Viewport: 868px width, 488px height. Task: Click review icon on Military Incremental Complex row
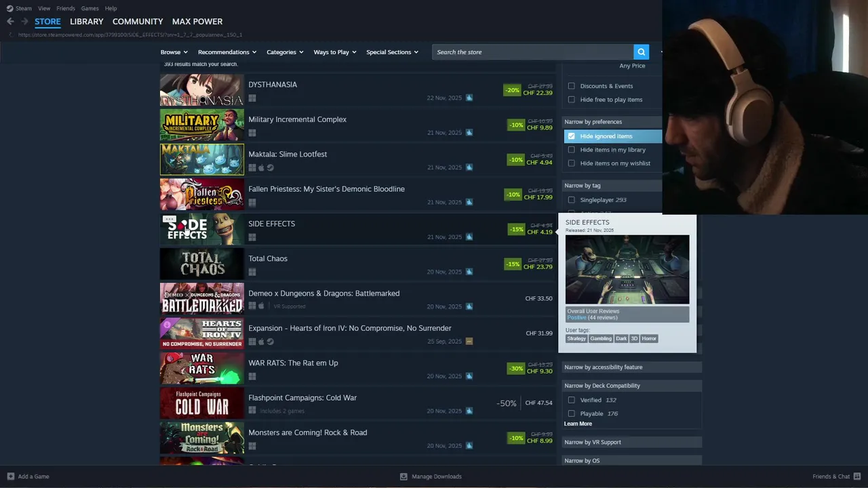click(469, 132)
